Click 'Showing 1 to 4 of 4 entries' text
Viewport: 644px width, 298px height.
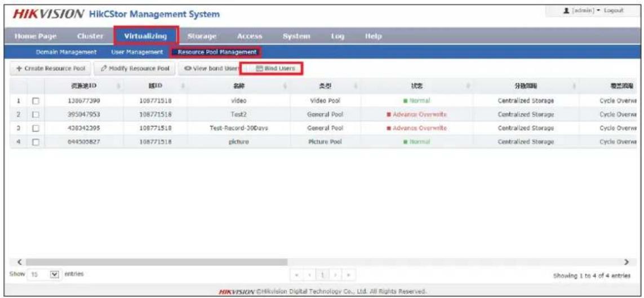[592, 276]
